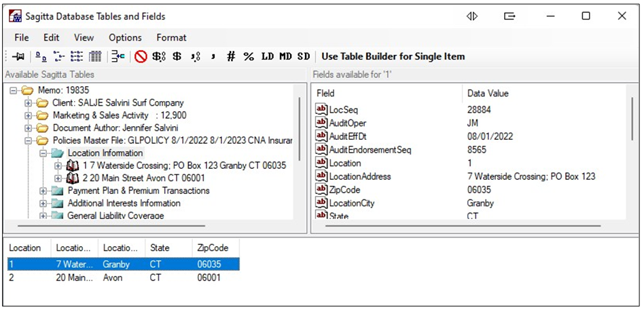Screen dimensions: 644x310
Task: Click the ZipCode field icon
Action: coord(321,190)
